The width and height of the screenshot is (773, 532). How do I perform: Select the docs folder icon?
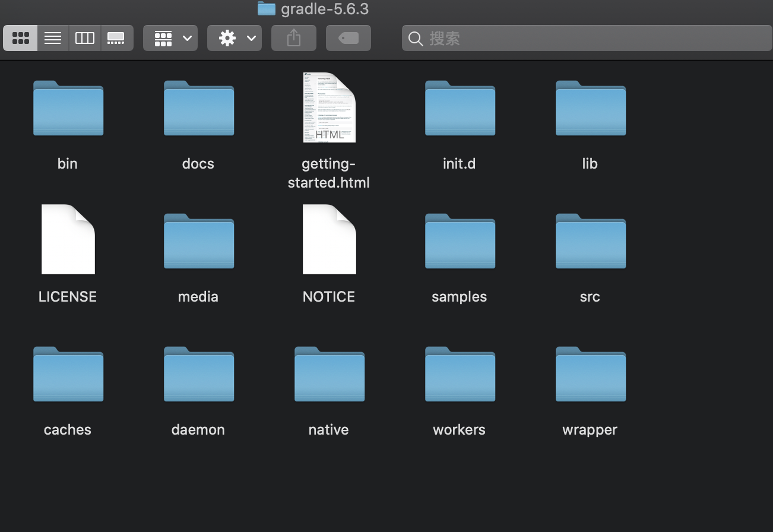[199, 108]
